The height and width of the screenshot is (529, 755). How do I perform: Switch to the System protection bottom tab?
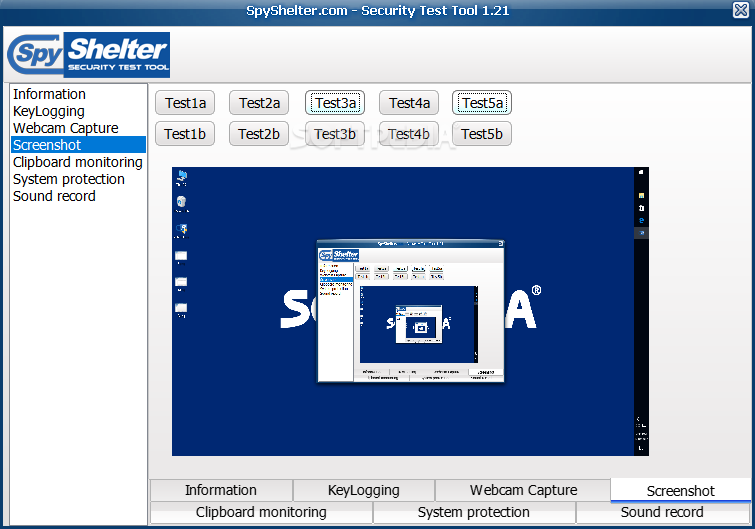(x=474, y=512)
